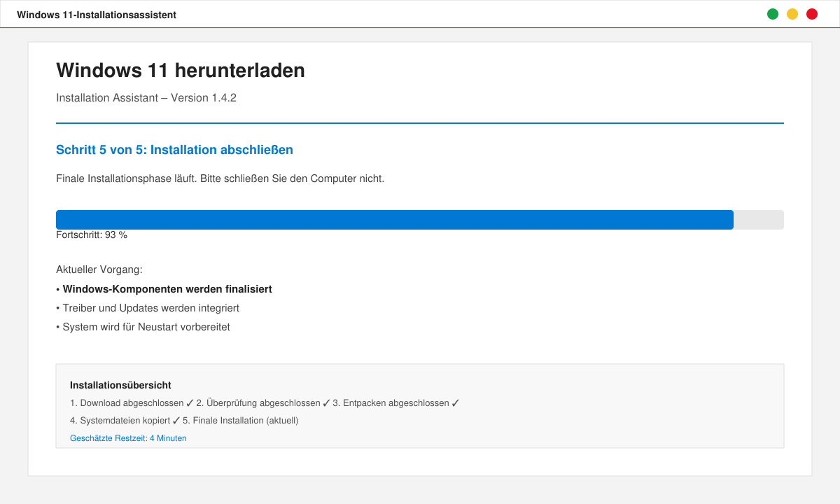Select 'System wird für Neustart vorbereitet' item
Image resolution: width=840 pixels, height=504 pixels.
click(143, 327)
